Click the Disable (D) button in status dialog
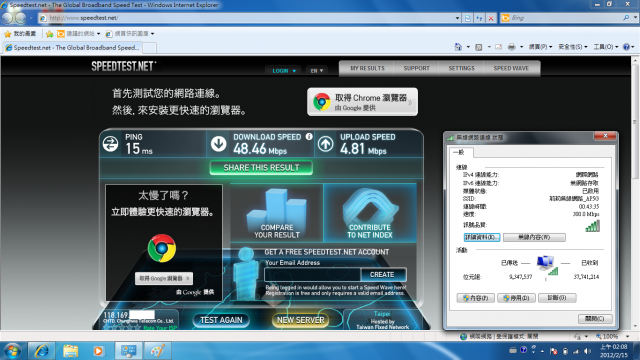The width and height of the screenshot is (640, 360). [x=516, y=298]
